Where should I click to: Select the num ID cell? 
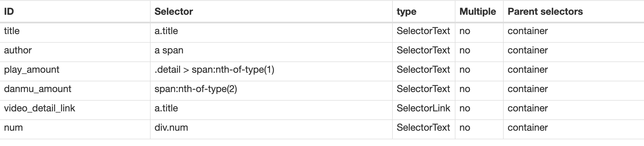point(13,127)
